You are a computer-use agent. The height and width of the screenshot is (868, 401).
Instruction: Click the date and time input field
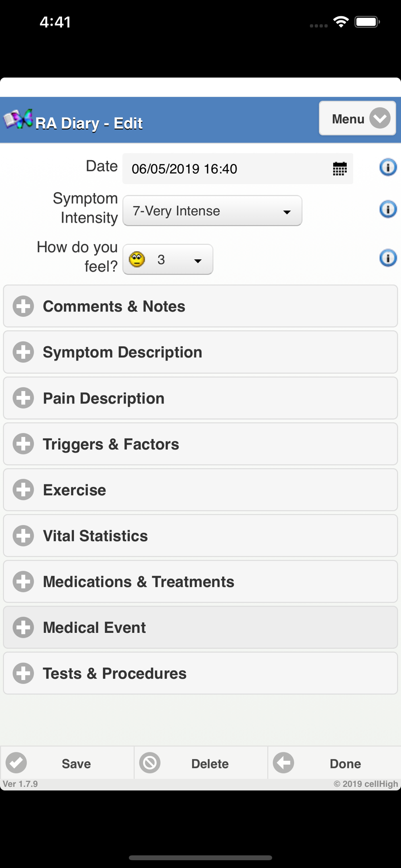tap(237, 168)
